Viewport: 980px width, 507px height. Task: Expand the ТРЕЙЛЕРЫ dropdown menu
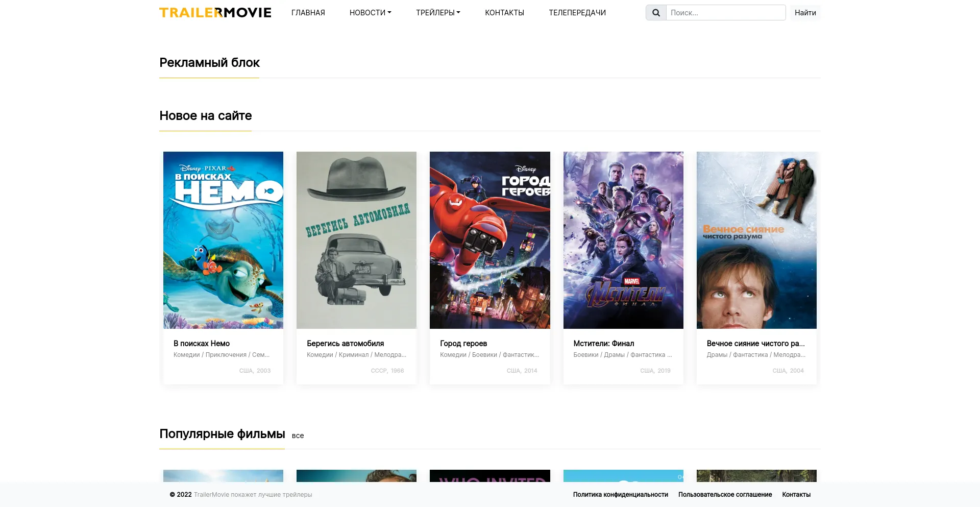click(x=438, y=13)
